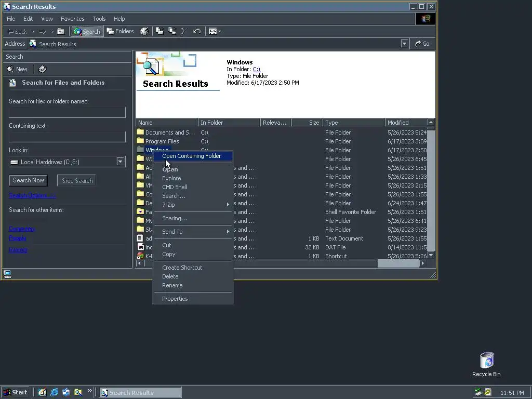The width and height of the screenshot is (532, 399).
Task: Click the Windows logo throbber icon
Action: [x=425, y=19]
